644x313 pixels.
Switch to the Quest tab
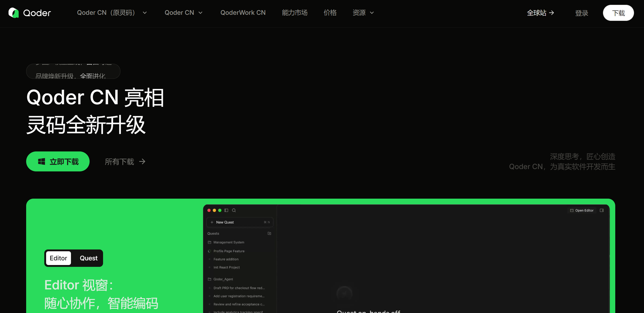[89, 258]
